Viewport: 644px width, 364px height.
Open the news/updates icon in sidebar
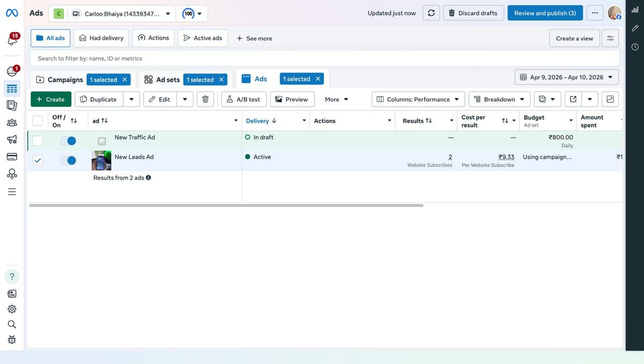tap(12, 294)
